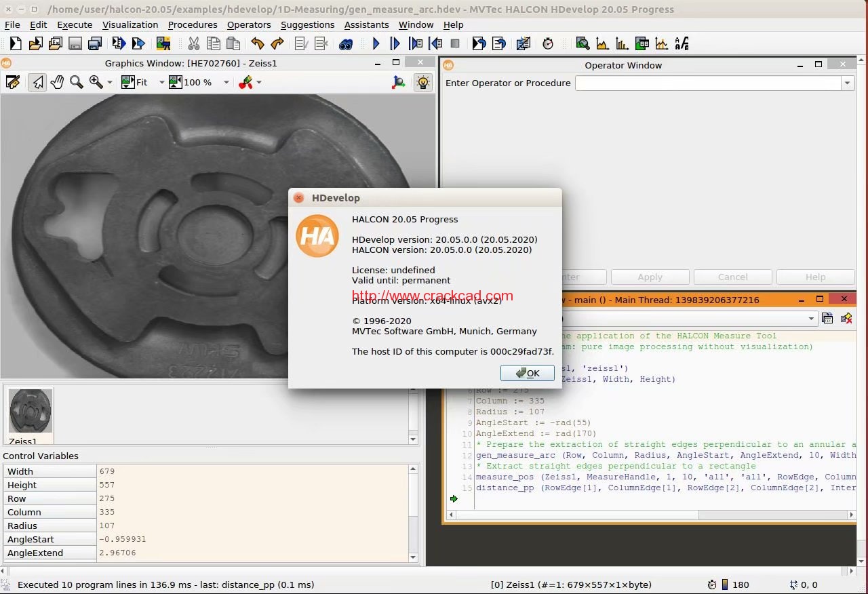Click code line 15 distance_pp
The image size is (868, 594).
(x=666, y=488)
